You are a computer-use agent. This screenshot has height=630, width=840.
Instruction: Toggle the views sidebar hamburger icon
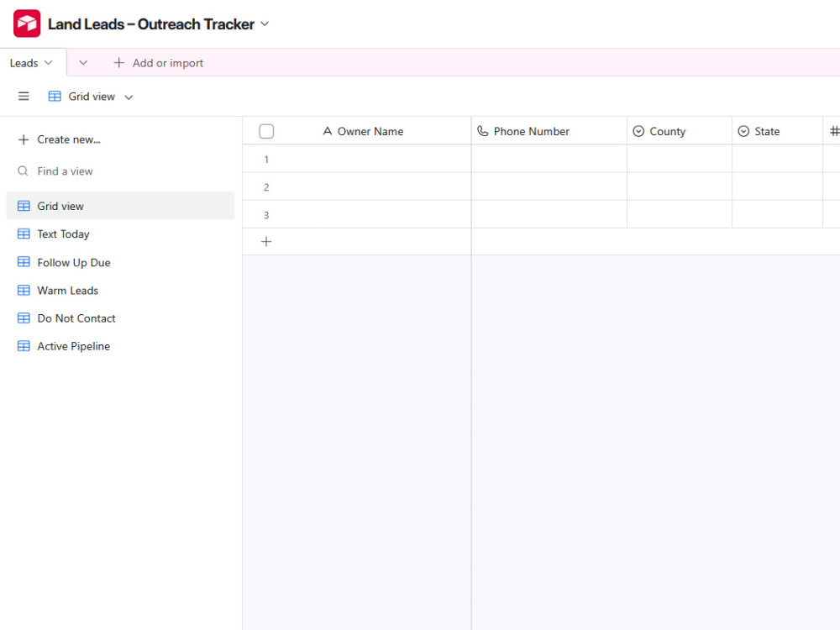click(x=24, y=97)
